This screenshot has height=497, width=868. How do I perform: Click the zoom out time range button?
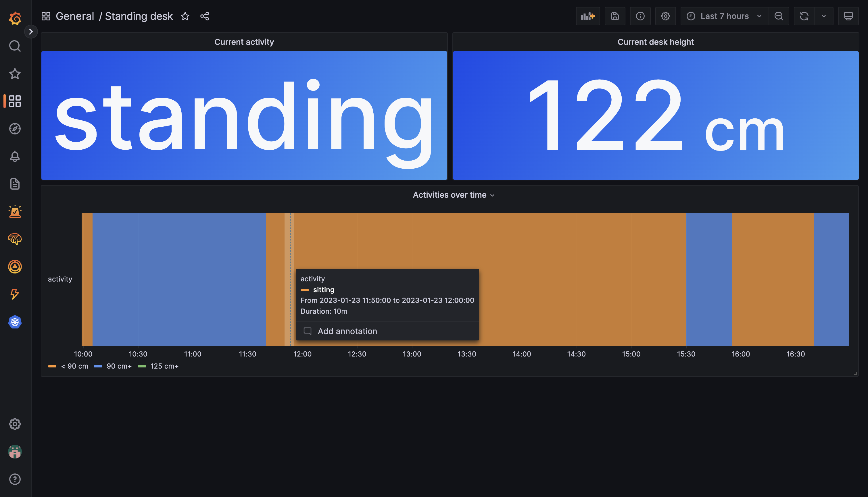coord(779,16)
